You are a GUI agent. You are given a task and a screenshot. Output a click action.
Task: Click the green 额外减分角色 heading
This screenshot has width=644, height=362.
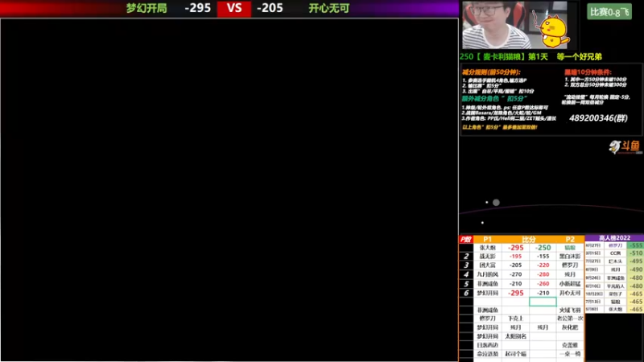(494, 98)
